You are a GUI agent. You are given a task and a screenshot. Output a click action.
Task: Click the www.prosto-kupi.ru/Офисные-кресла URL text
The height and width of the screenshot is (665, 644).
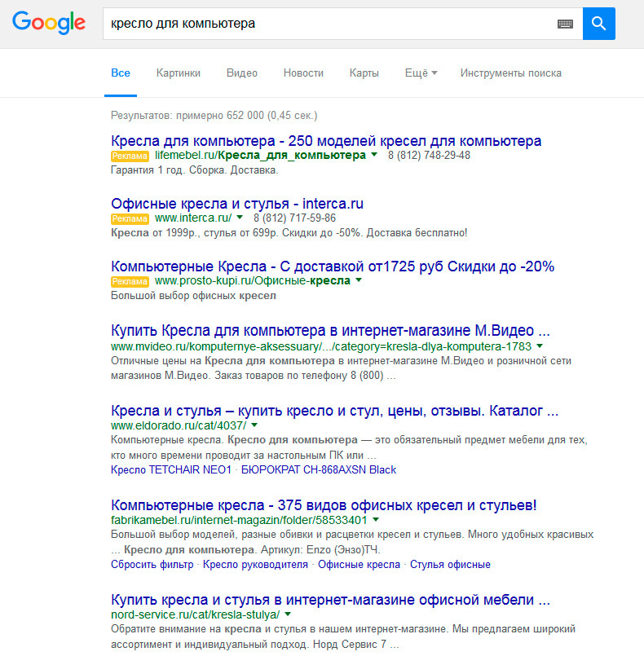pyautogui.click(x=253, y=281)
